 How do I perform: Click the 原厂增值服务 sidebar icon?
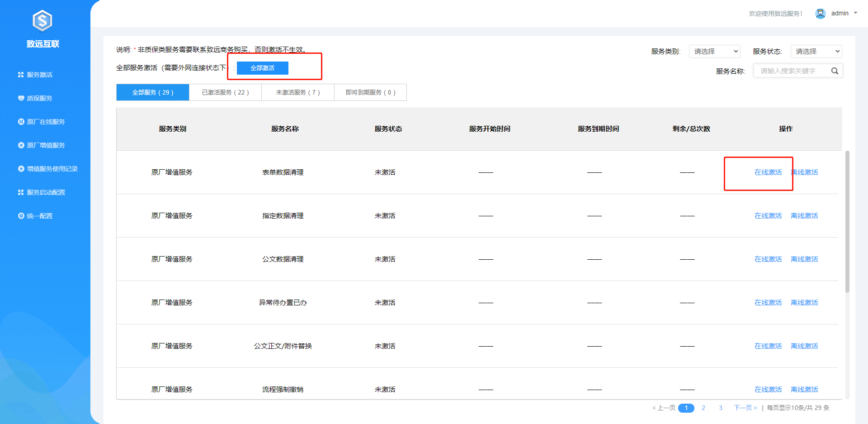(x=21, y=145)
